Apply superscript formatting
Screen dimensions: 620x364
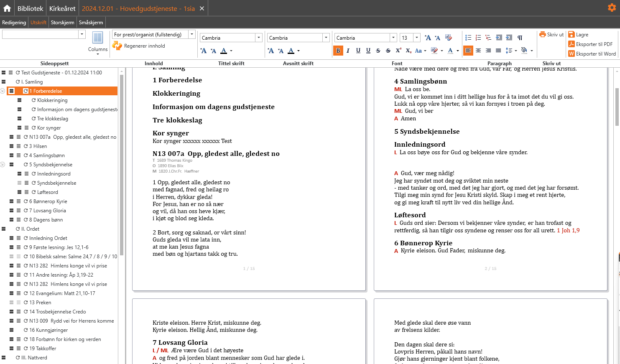[398, 51]
